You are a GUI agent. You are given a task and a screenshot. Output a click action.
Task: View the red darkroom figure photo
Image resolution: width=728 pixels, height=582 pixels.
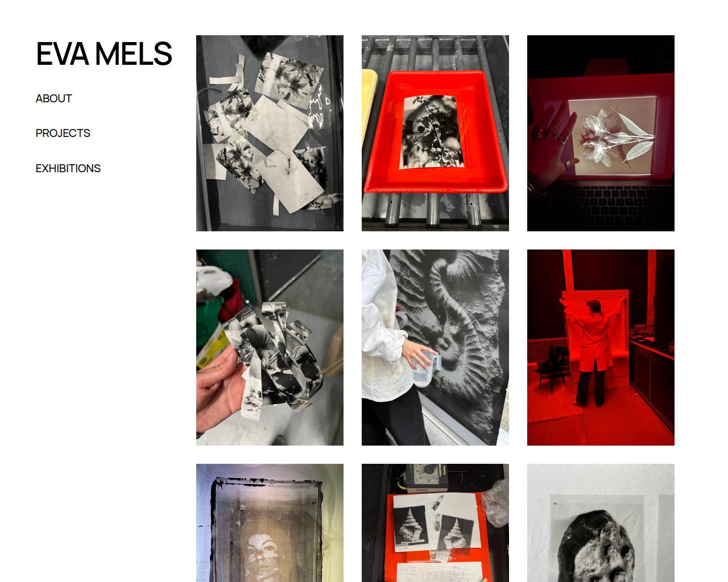coord(601,347)
